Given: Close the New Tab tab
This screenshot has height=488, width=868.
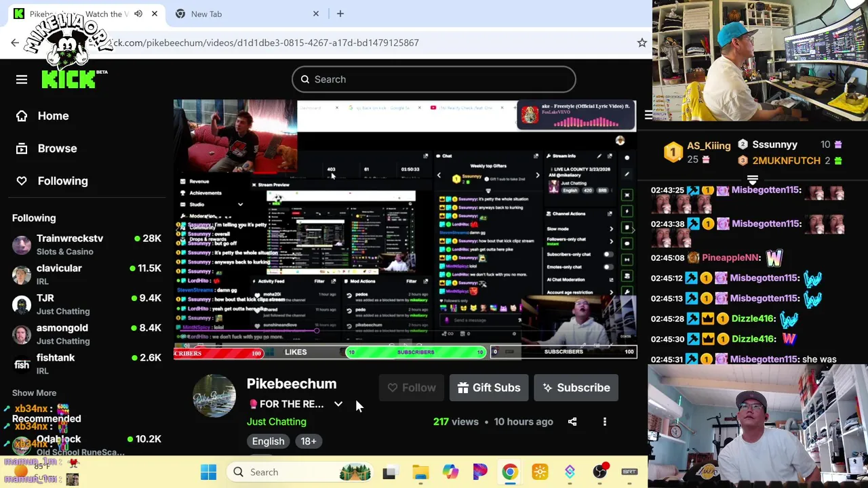Looking at the screenshot, I should pyautogui.click(x=316, y=14).
